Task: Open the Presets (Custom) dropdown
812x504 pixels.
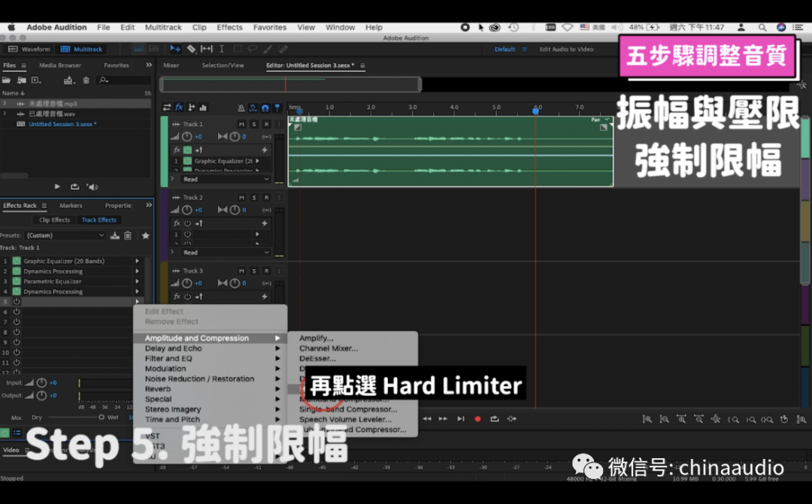Action: pyautogui.click(x=65, y=235)
